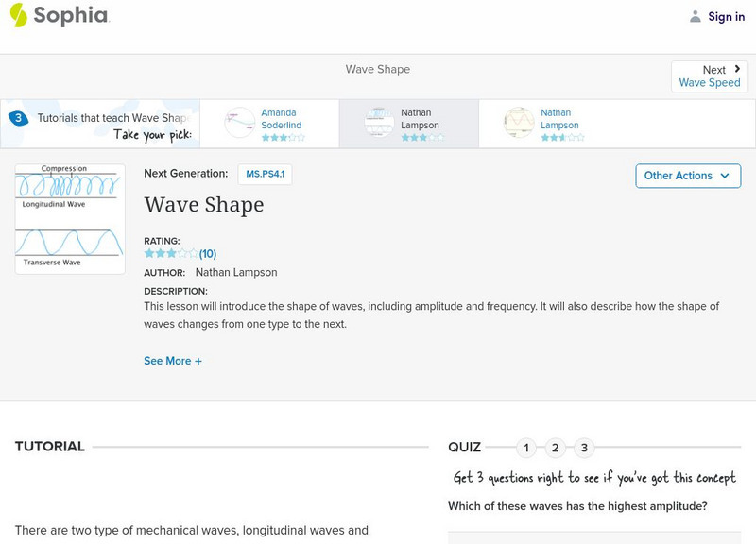Click the Nathan Lampson author name

click(x=236, y=272)
